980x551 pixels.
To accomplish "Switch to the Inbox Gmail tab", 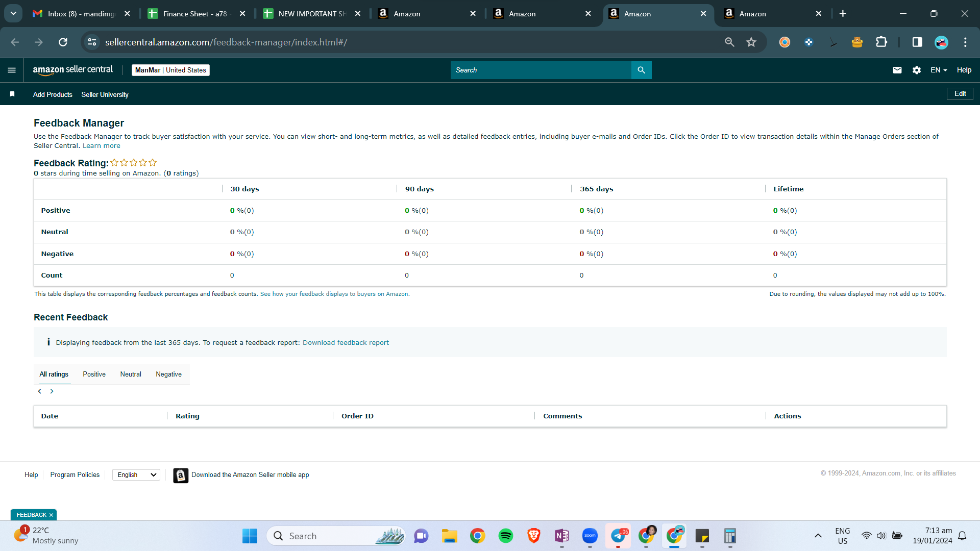I will coord(82,14).
